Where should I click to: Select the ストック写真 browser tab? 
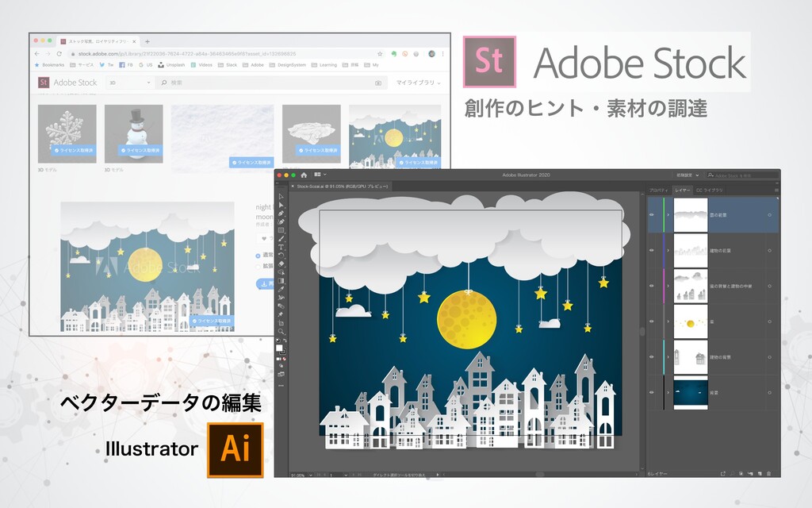click(98, 41)
